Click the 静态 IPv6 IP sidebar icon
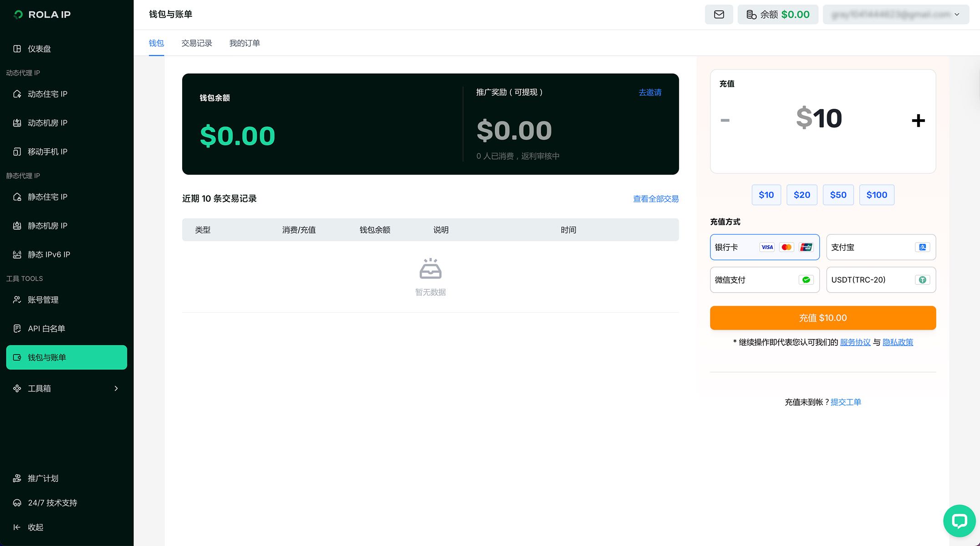This screenshot has width=980, height=546. pyautogui.click(x=17, y=254)
